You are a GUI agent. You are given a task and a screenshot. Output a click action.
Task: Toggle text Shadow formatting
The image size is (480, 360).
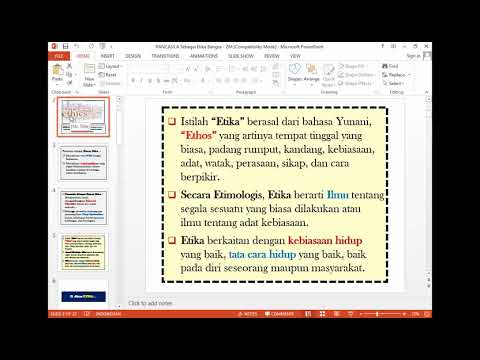coord(158,81)
